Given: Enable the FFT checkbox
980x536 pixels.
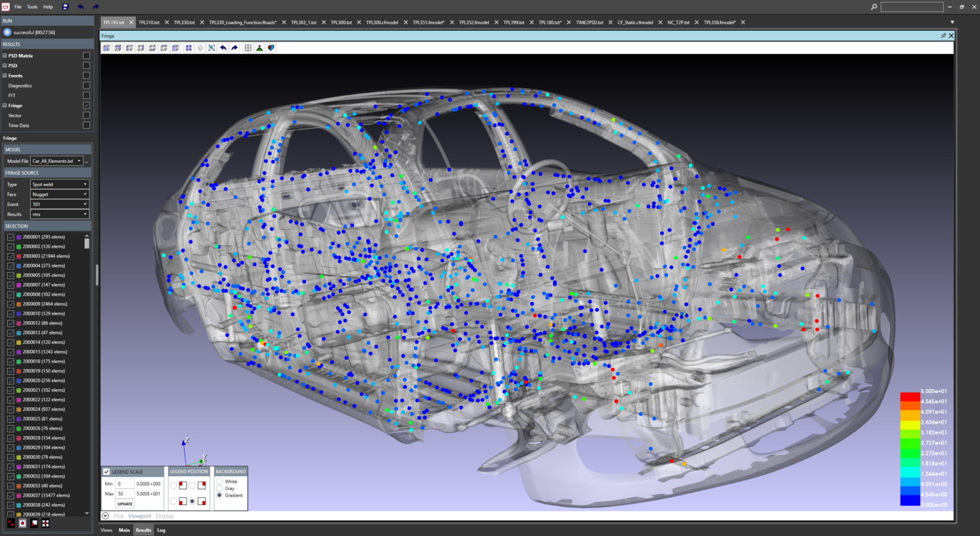Looking at the screenshot, I should (x=86, y=95).
